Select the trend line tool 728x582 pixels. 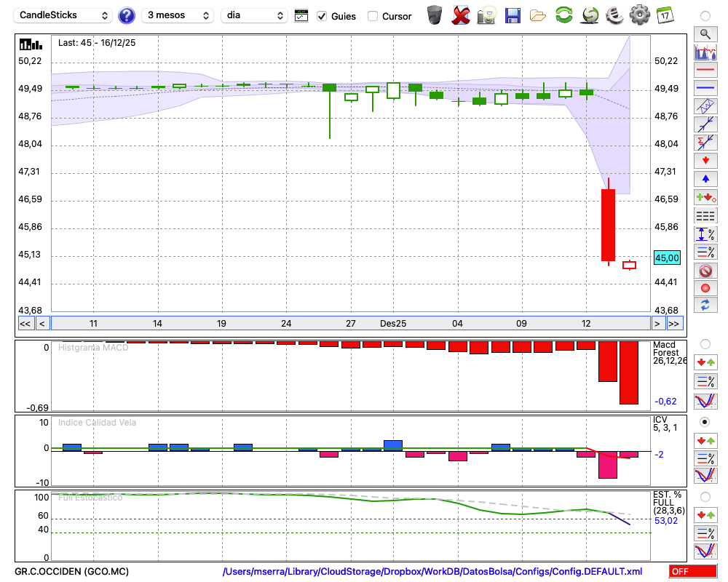[x=705, y=124]
